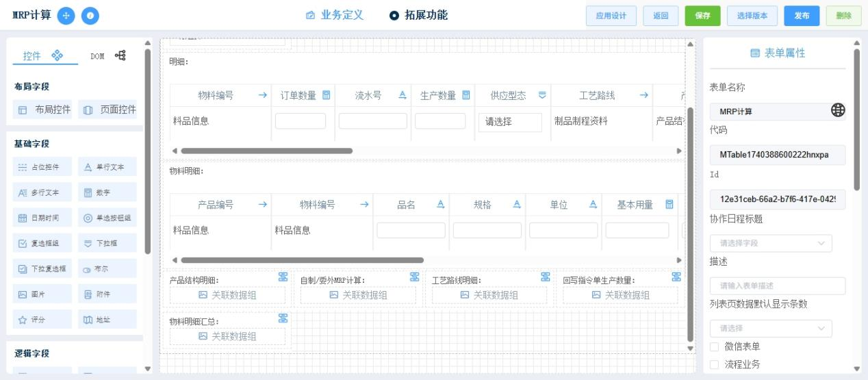Click horizontal scrollbar of the 物料明细 table
868x380 pixels.
tap(302, 260)
